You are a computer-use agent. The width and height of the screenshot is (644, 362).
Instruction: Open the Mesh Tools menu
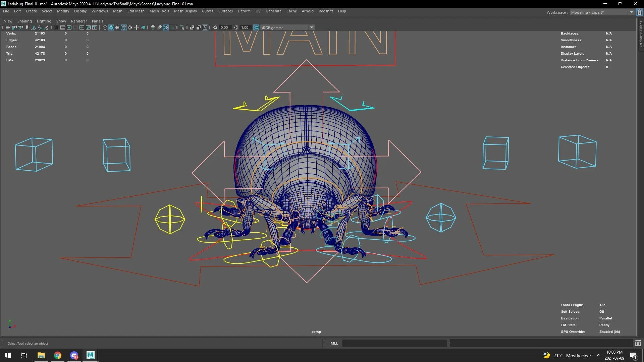point(159,11)
